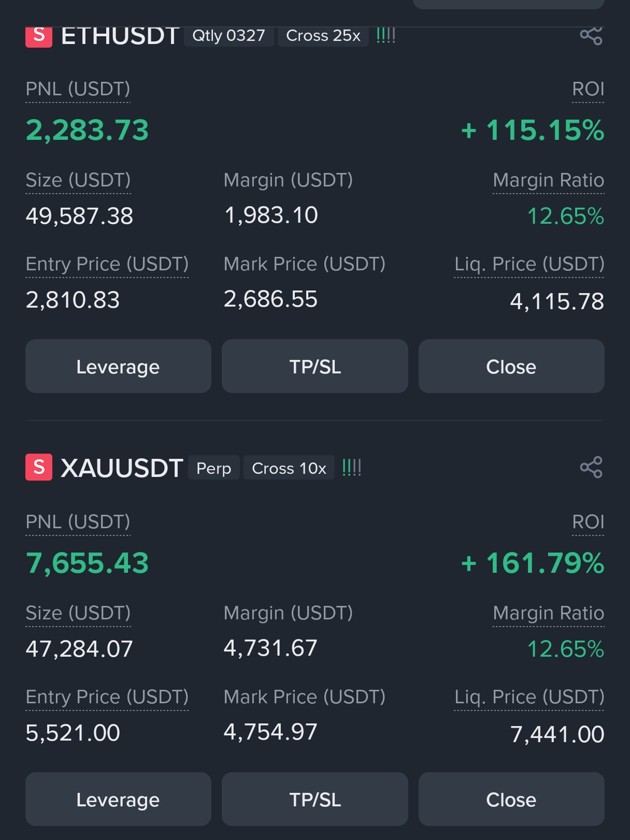
Task: Set TP/SL on the XAUUSDT position
Action: (x=315, y=799)
